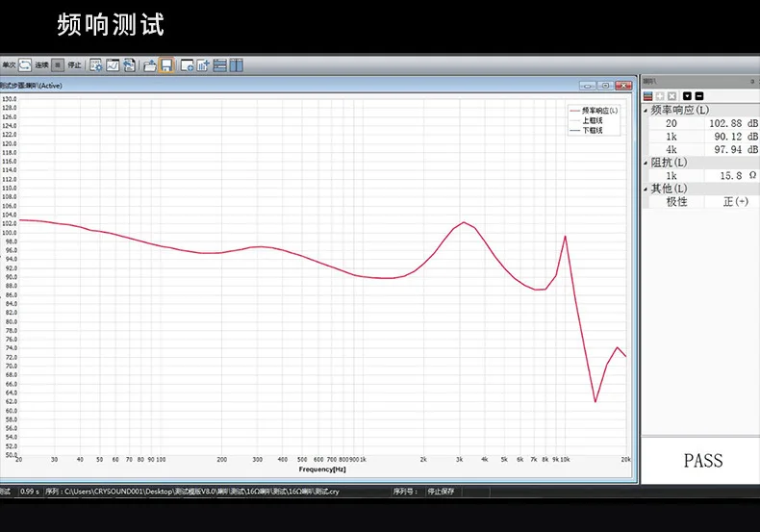
Task: Click the 0.99 s status bar entry
Action: pyautogui.click(x=30, y=492)
